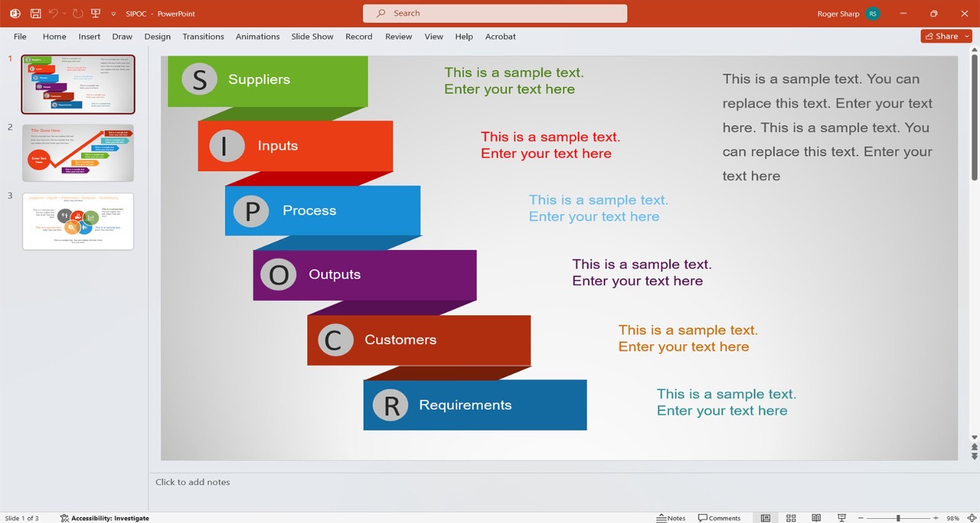Open the Transitions ribbon tab
Image resolution: width=980 pixels, height=523 pixels.
coord(203,37)
